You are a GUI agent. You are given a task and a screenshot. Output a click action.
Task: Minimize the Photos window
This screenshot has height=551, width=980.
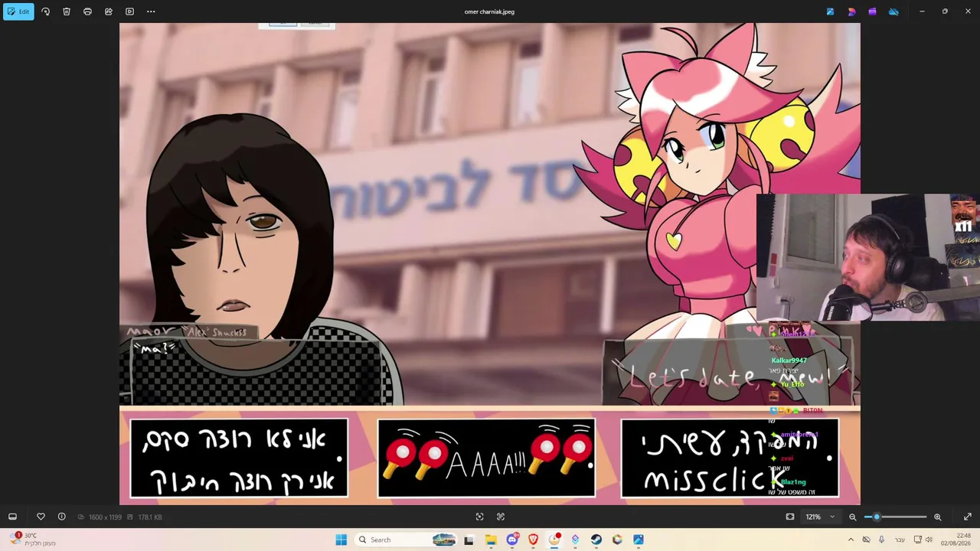click(x=922, y=11)
